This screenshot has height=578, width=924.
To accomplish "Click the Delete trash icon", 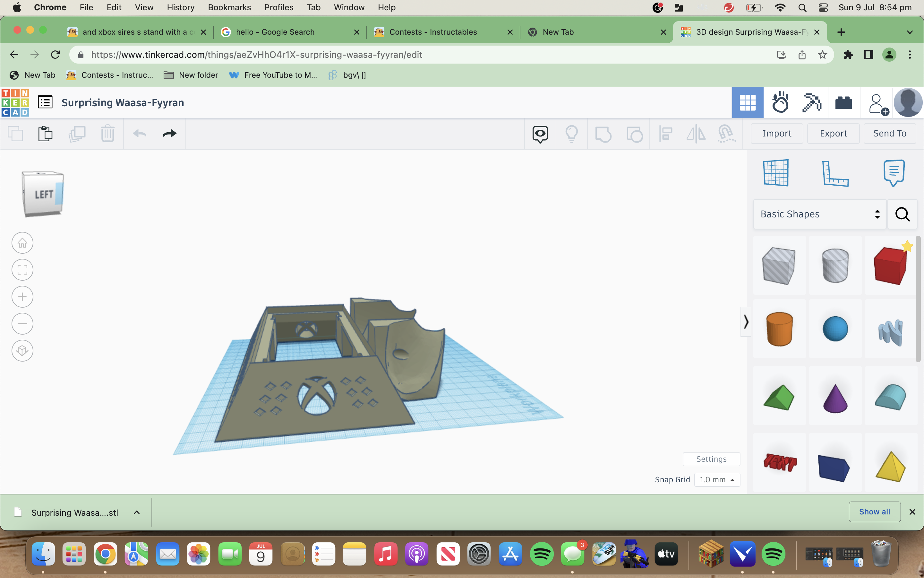I will [108, 133].
